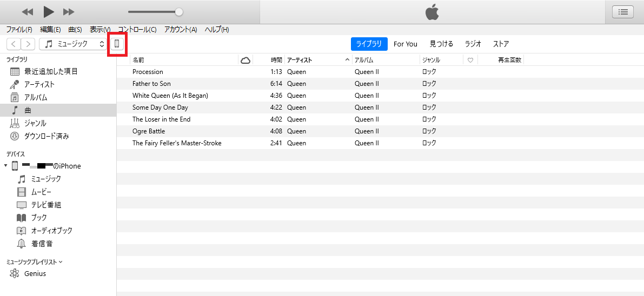
Task: Open the 曲(S) menu
Action: [x=75, y=30]
